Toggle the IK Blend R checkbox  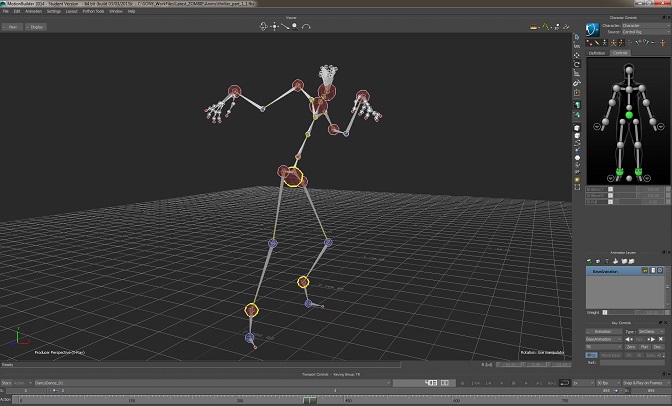610,195
